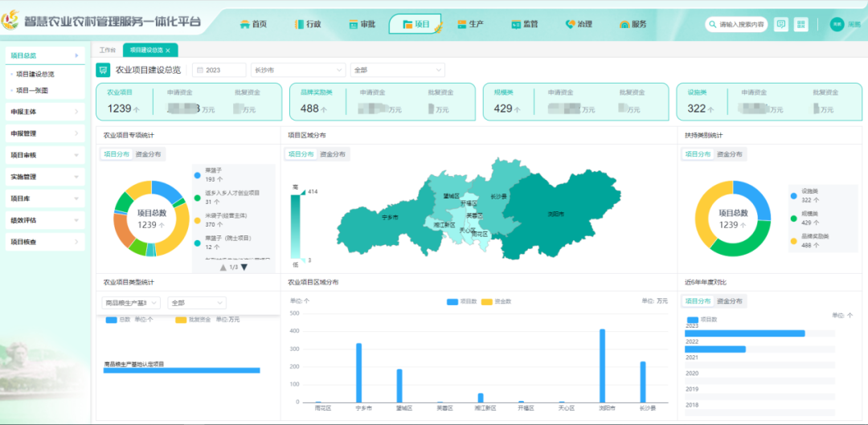
Task: Toggle 项目区域分布 map to 资金分布 view
Action: click(x=332, y=154)
